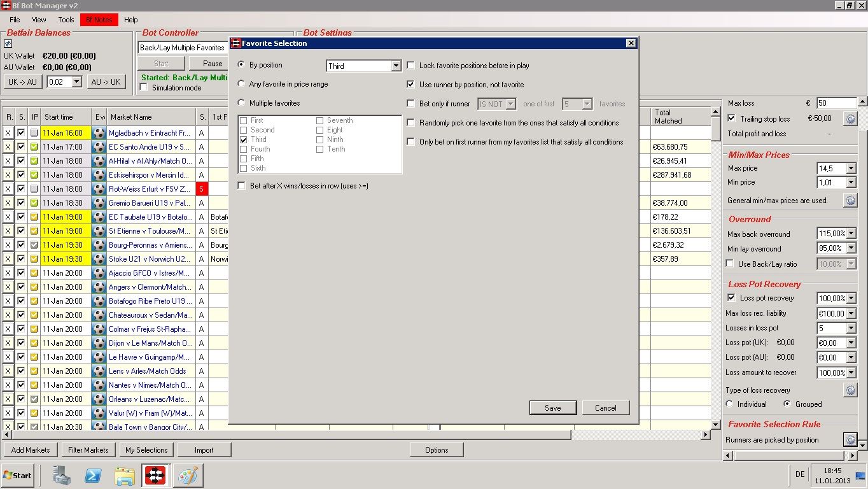Toggle Simulation mode checkbox

coord(144,88)
